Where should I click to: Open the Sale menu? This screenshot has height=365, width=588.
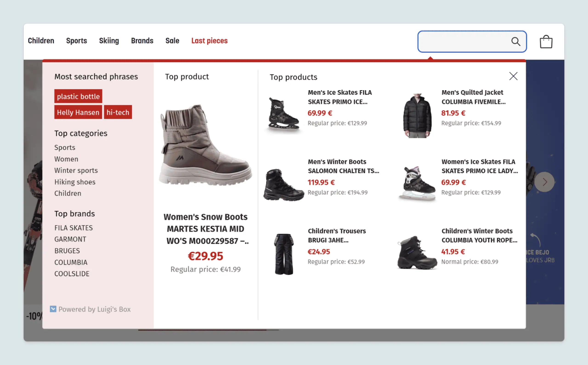(x=172, y=41)
